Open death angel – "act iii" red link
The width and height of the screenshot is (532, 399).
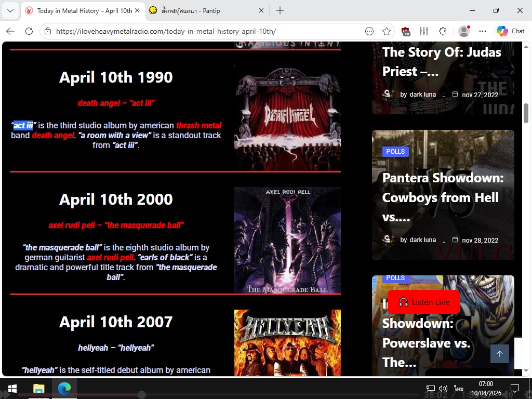pos(116,103)
